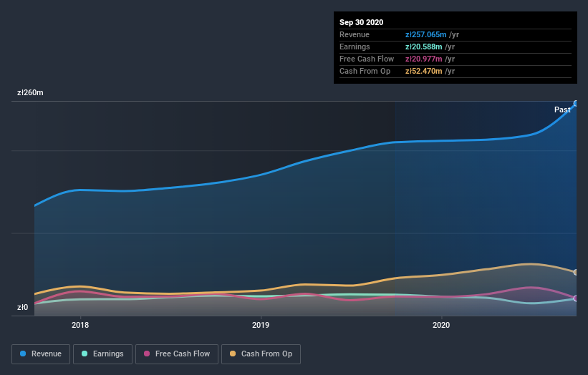Click the Free Cash Flow label in tooltip
This screenshot has width=588, height=375.
click(x=367, y=59)
